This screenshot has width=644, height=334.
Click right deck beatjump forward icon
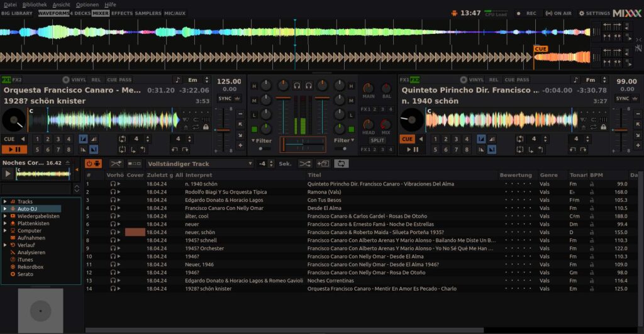tap(583, 150)
